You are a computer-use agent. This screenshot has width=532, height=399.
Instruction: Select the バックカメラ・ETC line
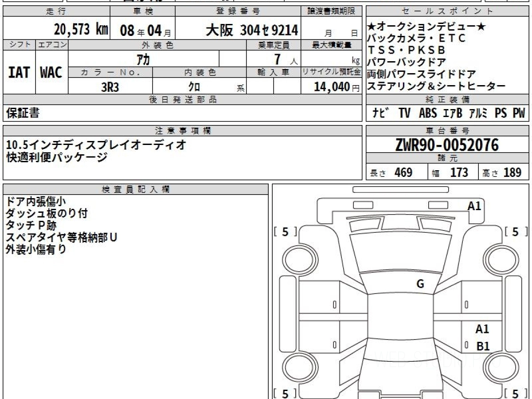[417, 39]
